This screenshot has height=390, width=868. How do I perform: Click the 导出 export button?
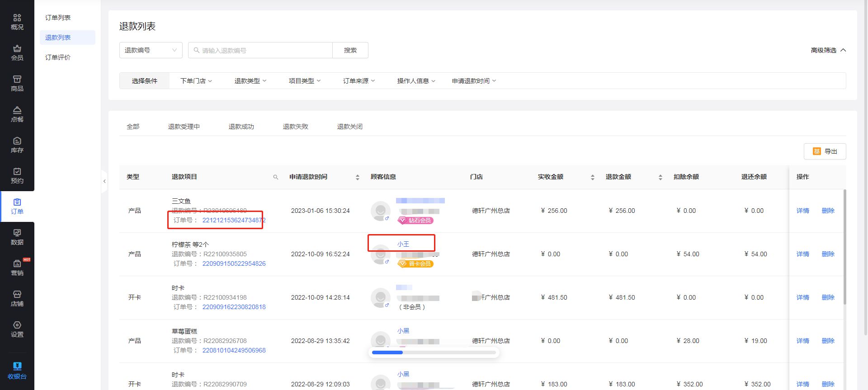coord(825,151)
